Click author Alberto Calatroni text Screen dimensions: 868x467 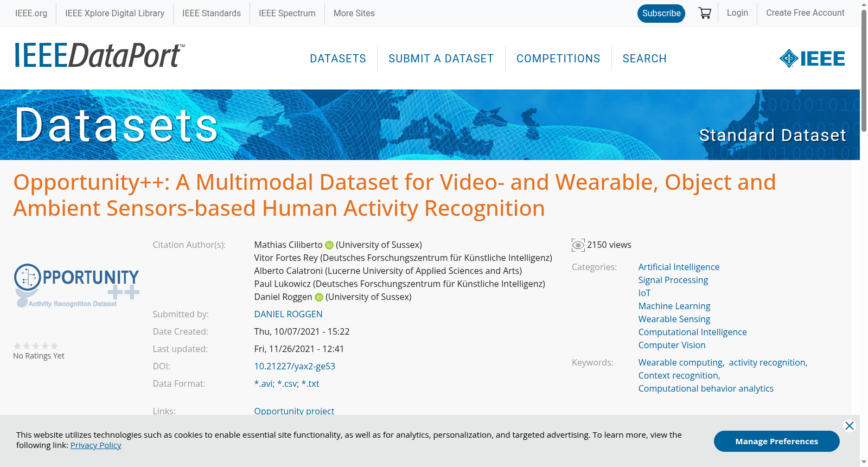388,271
